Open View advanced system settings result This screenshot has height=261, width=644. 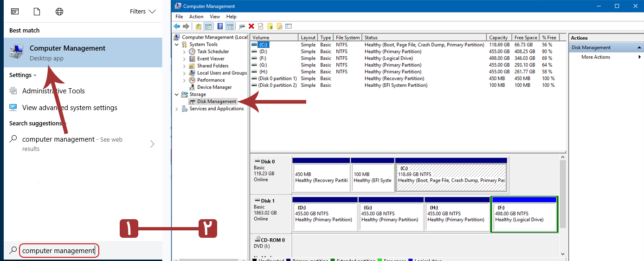(x=70, y=108)
